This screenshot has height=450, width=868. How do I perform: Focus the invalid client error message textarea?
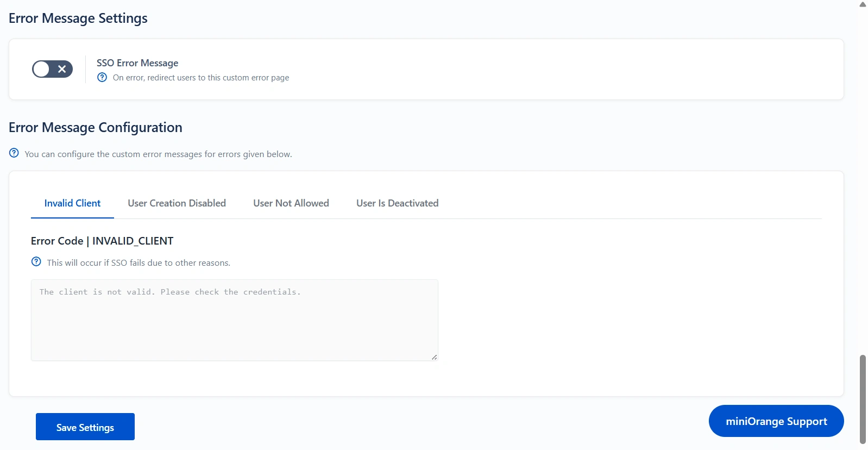(234, 320)
